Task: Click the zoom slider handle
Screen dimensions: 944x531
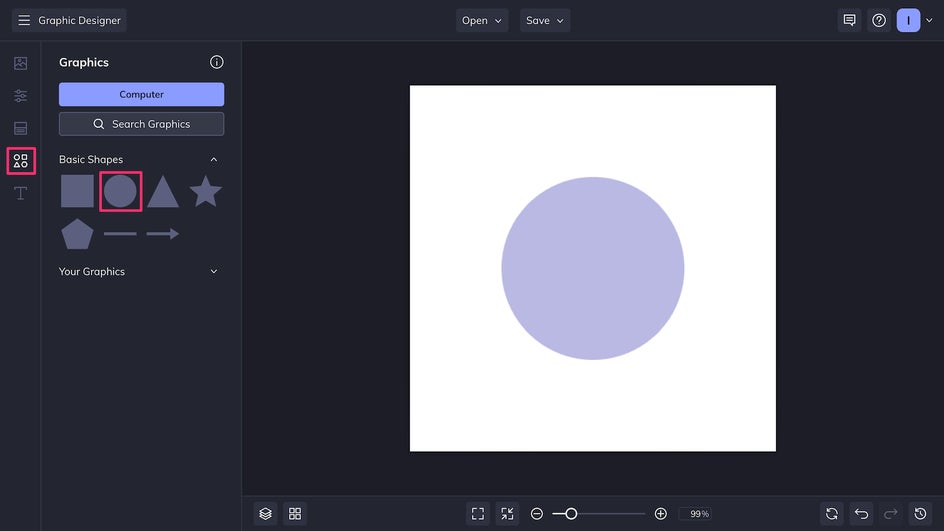Action: click(571, 513)
